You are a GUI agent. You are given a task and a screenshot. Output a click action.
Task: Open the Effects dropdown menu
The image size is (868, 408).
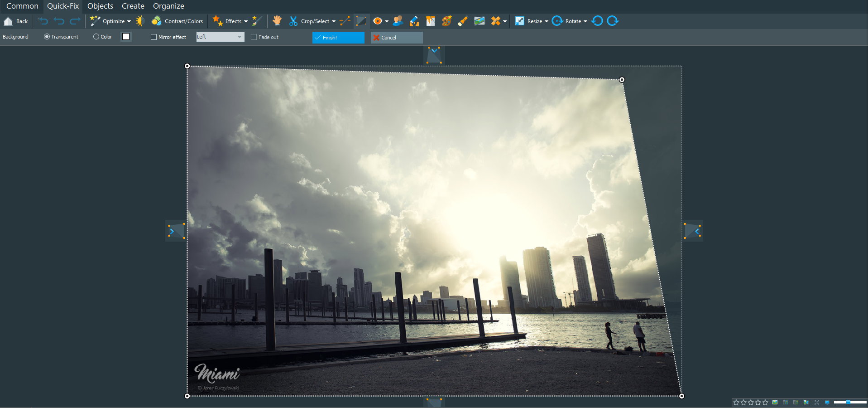(245, 21)
